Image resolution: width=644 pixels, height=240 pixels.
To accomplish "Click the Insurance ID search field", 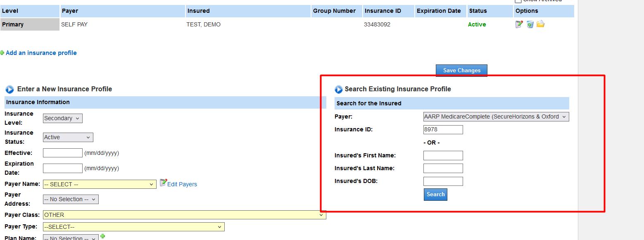I will point(443,130).
